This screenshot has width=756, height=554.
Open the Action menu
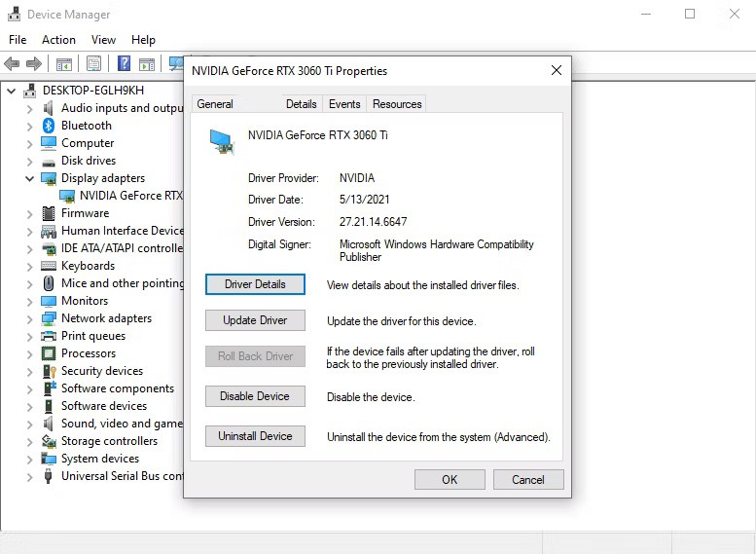(x=58, y=40)
